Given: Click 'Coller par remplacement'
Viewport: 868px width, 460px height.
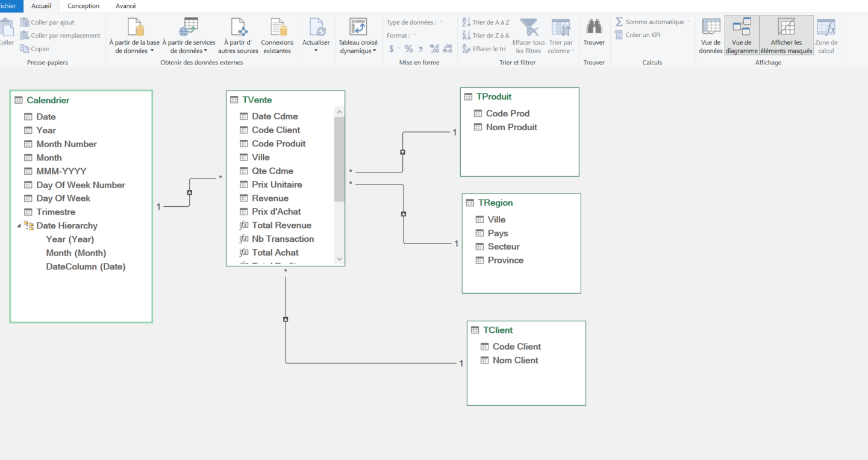Looking at the screenshot, I should [60, 36].
